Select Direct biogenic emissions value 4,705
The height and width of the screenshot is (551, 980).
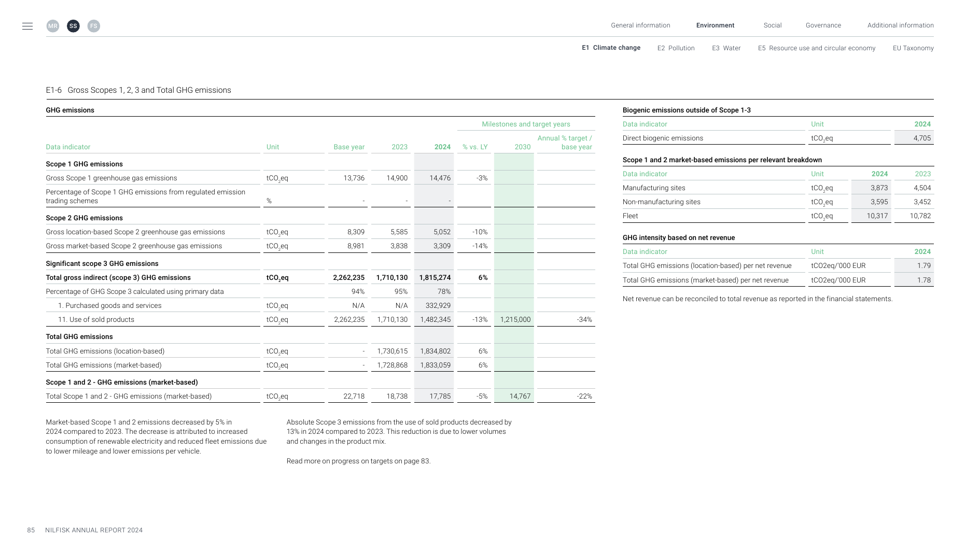922,138
